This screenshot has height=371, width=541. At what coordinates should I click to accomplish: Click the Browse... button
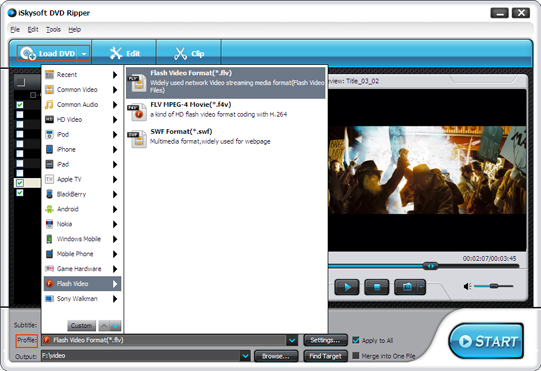click(276, 356)
